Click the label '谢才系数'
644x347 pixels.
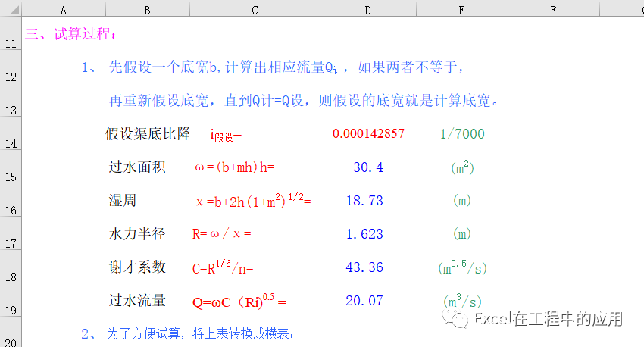pyautogui.click(x=137, y=267)
